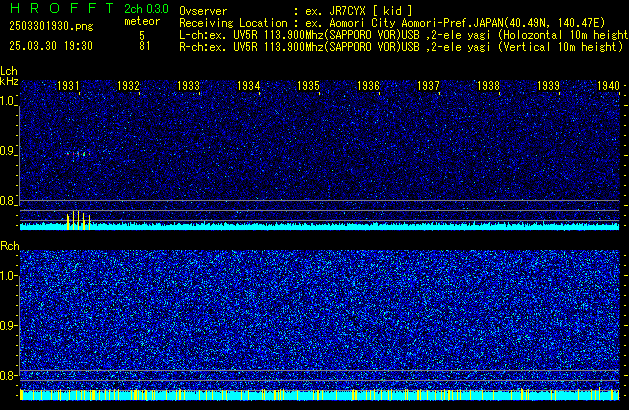This screenshot has width=629, height=410.
Task: Click the kHz axis unit label
Action: (x=9, y=81)
